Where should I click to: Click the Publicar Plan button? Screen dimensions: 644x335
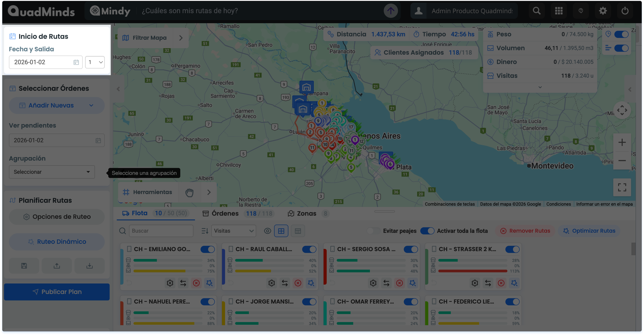tap(57, 292)
